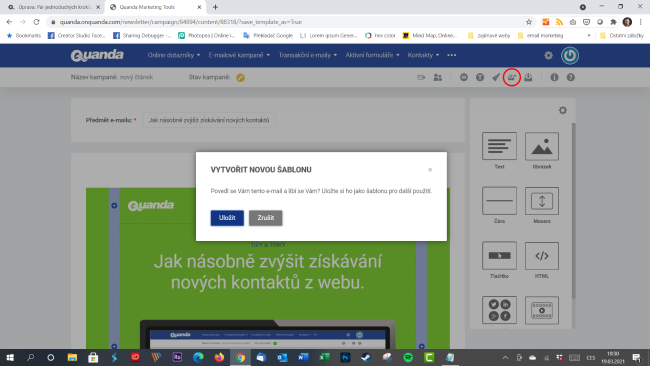This screenshot has height=366, width=650.
Task: Open the Překladač Google bookmark
Action: 268,36
